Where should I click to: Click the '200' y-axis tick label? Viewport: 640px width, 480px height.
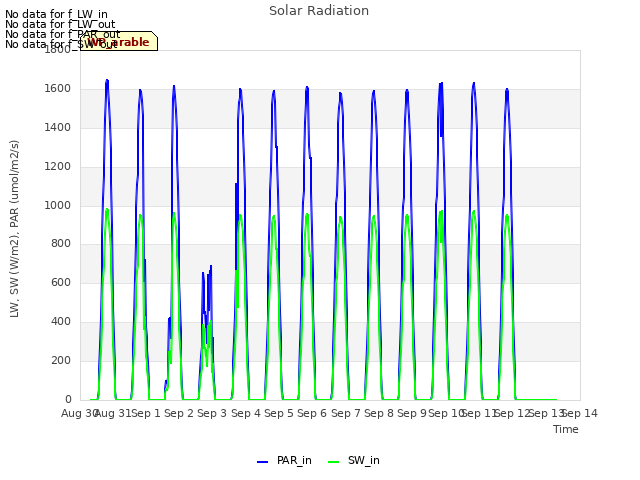click(61, 360)
